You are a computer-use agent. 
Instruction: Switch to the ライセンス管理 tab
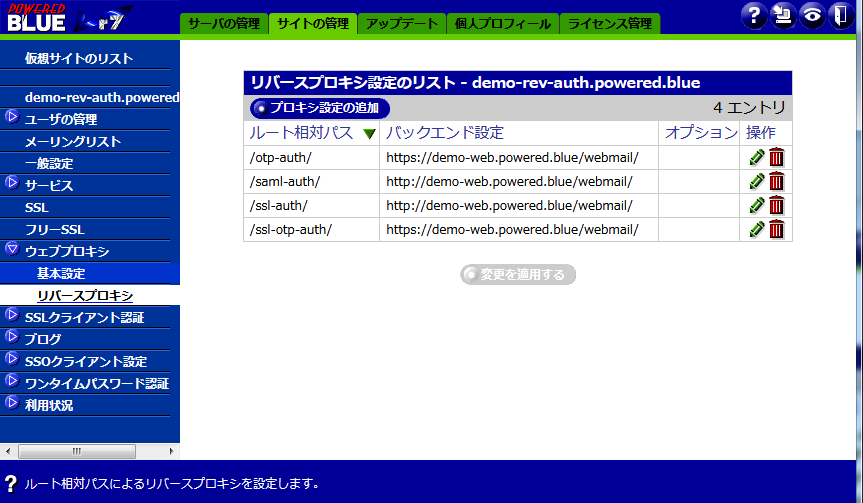(610, 24)
